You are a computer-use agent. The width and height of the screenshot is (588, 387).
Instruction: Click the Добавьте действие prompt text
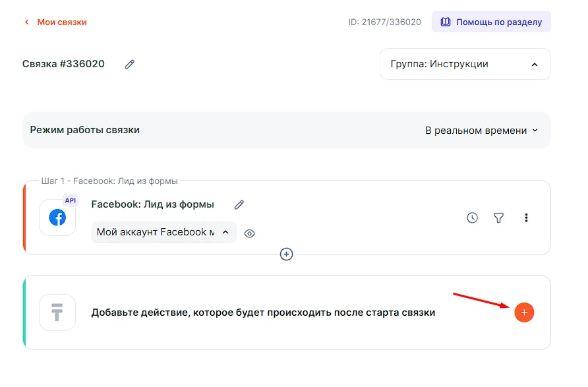point(263,313)
